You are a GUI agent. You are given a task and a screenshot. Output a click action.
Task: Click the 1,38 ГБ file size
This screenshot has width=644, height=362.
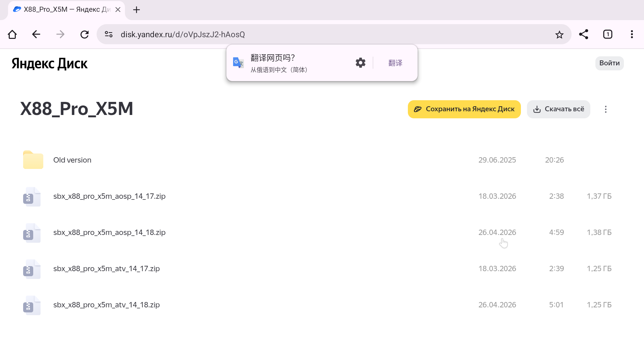point(599,233)
